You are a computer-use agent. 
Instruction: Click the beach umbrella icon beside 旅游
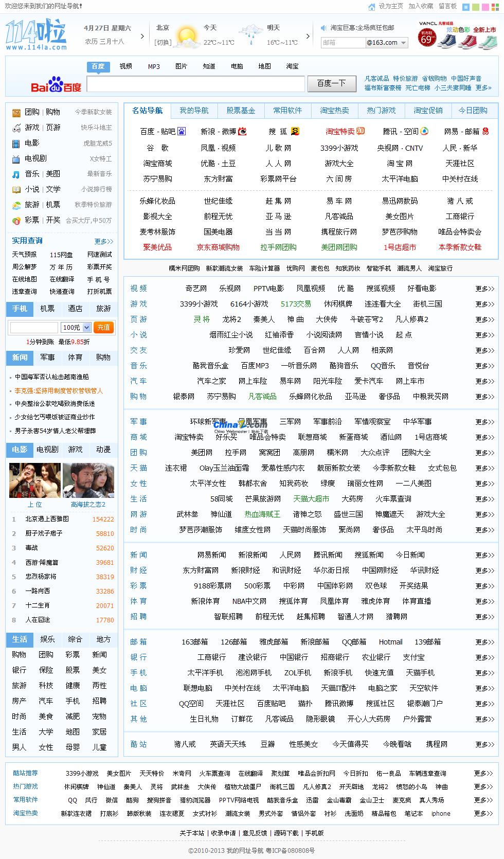pos(16,205)
